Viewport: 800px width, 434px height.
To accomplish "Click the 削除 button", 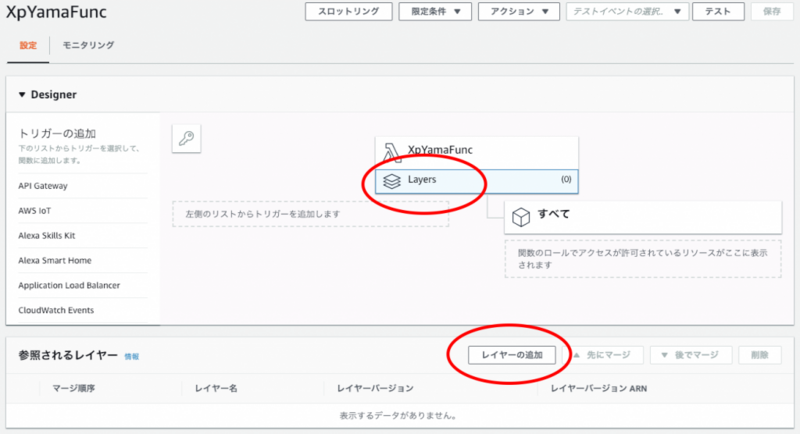I will coord(760,355).
